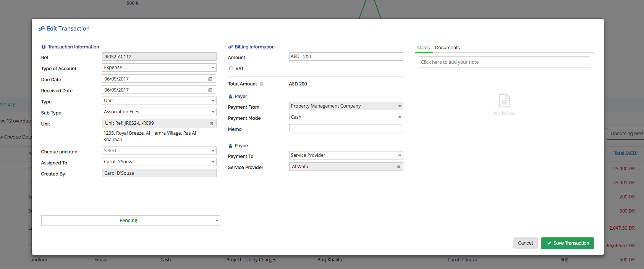Clear the Unit Ref JR052-LI-RE99 selection
The width and height of the screenshot is (644, 269).
(212, 123)
